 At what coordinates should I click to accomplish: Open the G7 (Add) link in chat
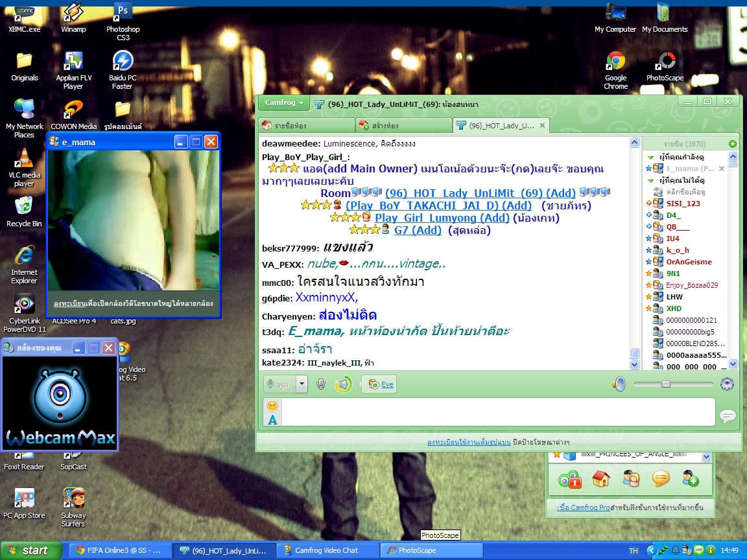point(418,231)
